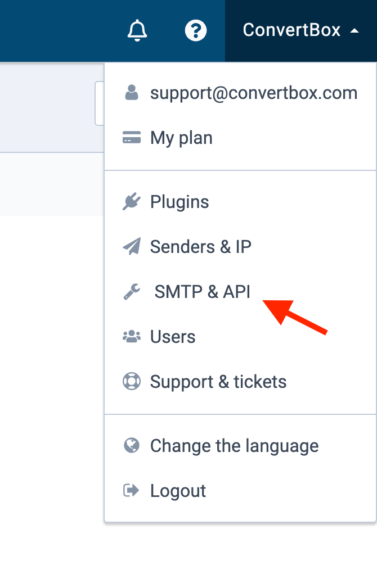Click the group people icon

(x=132, y=336)
